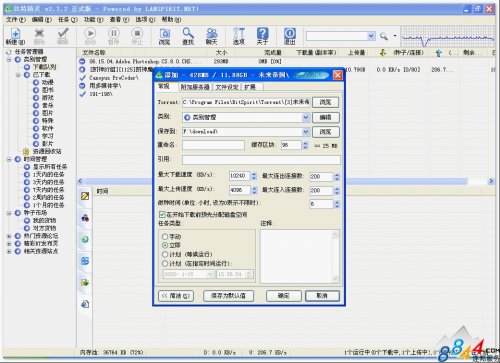Click the 关于 about question-mark icon
500x363 pixels.
click(x=262, y=36)
